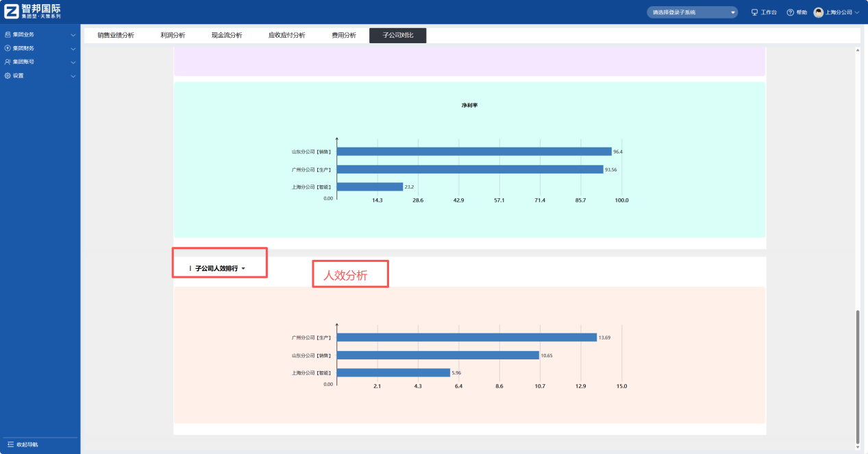Click the 智邦国际 Z logo icon
Image resolution: width=868 pixels, height=454 pixels.
(12, 12)
